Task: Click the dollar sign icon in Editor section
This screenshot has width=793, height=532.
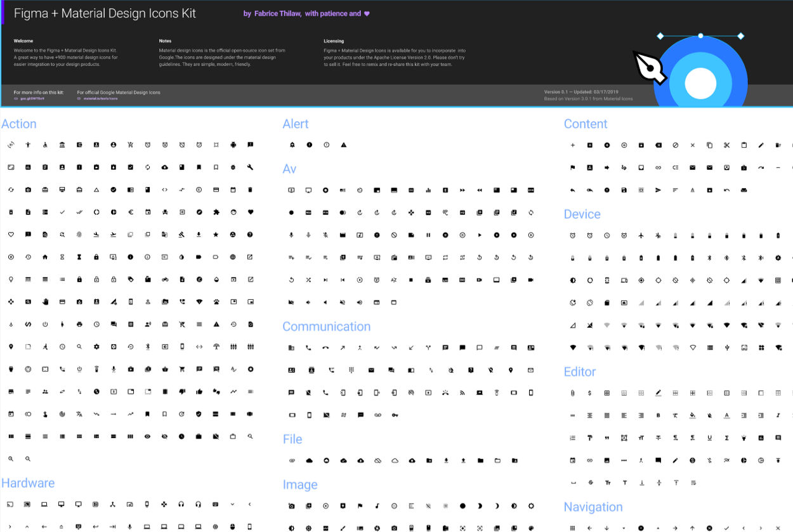Action: pos(589,393)
